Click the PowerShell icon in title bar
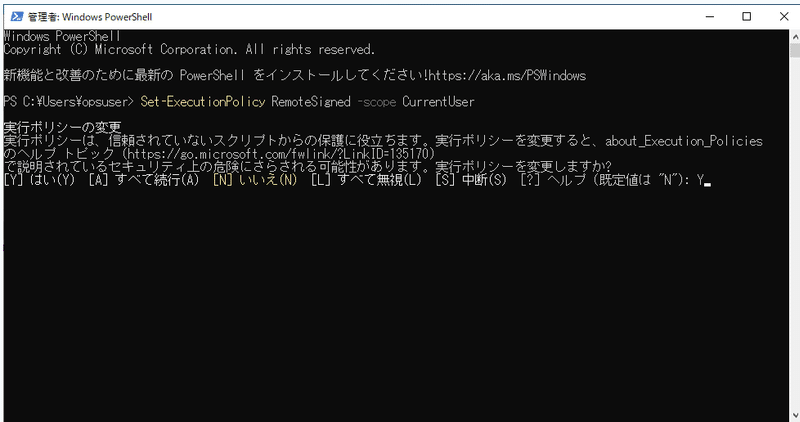This screenshot has height=422, width=800. click(17, 16)
